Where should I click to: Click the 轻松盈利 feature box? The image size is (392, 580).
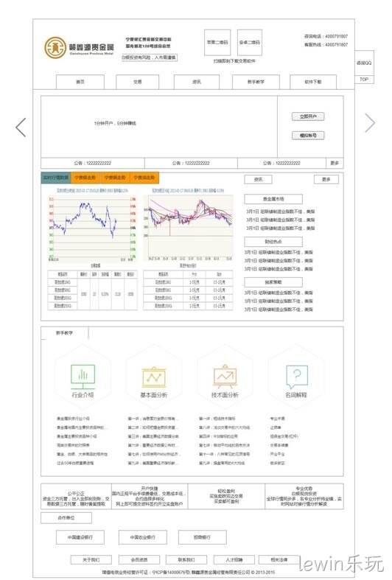226,497
